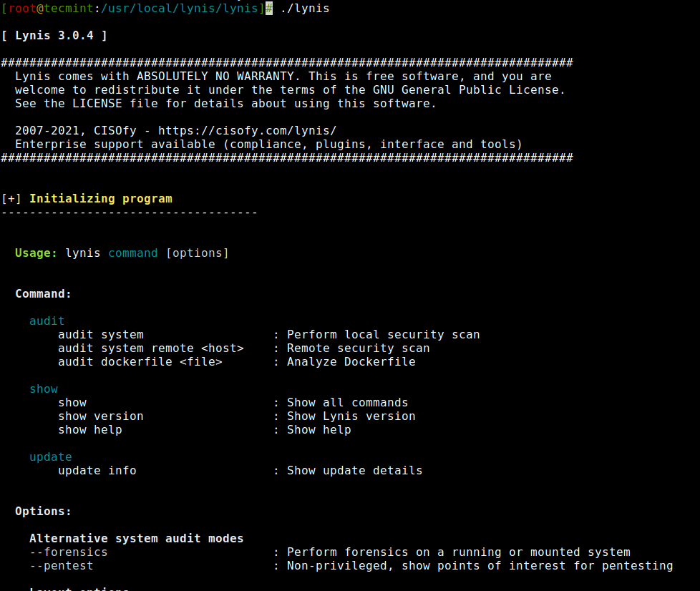The height and width of the screenshot is (591, 700).
Task: Click the "audit dockerfile <file>" entry
Action: pos(140,362)
